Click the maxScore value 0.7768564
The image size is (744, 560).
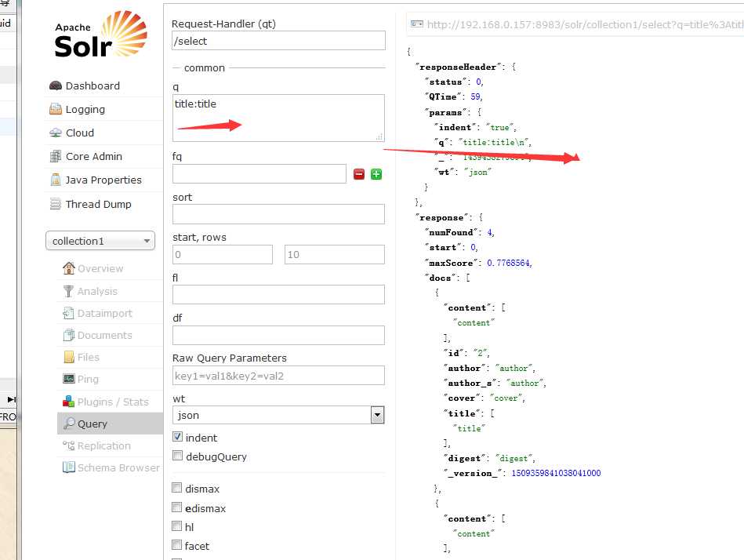(x=509, y=263)
